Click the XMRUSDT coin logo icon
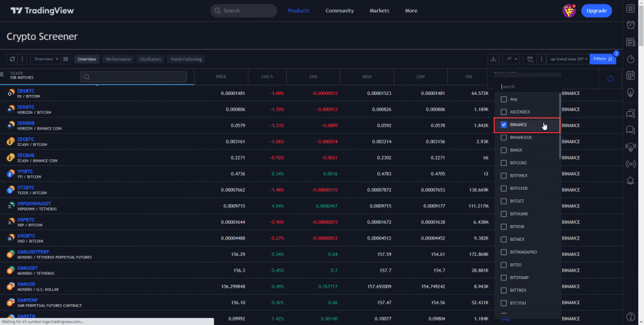This screenshot has height=325, width=644. 11,270
